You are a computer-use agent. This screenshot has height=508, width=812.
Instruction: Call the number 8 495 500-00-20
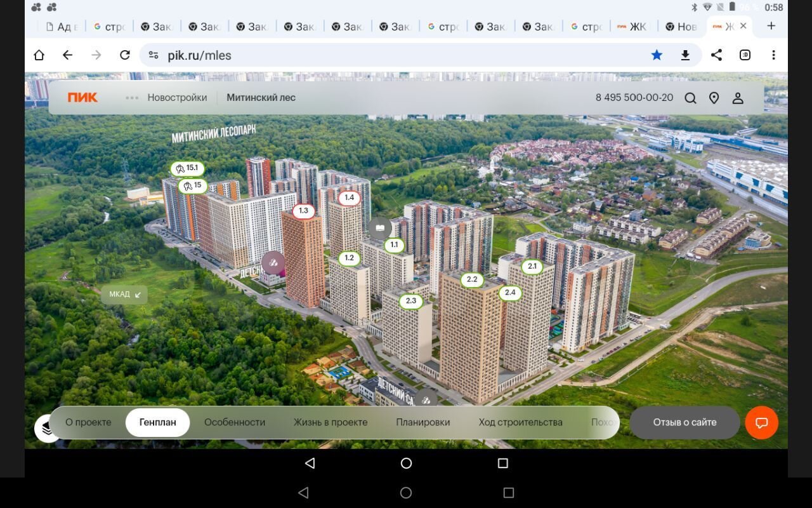(x=634, y=98)
